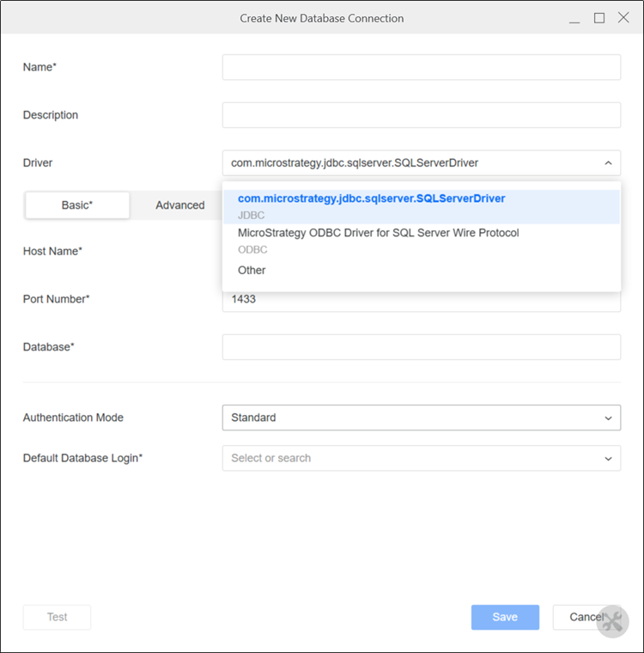Click the wrench tools icon
Viewport: 644px width, 653px height.
tap(613, 622)
